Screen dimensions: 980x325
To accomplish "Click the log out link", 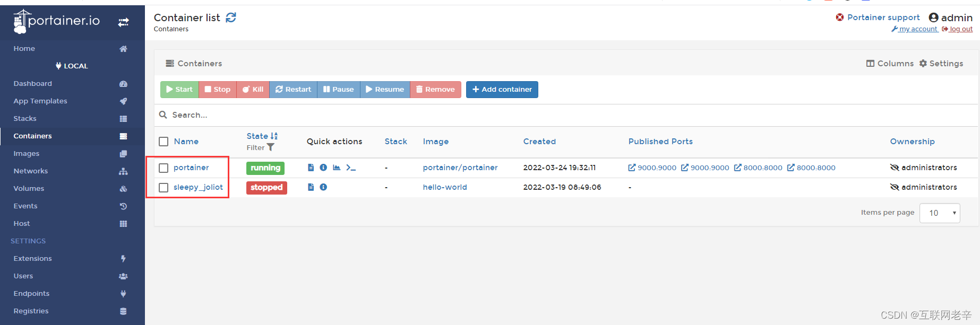I will [957, 29].
